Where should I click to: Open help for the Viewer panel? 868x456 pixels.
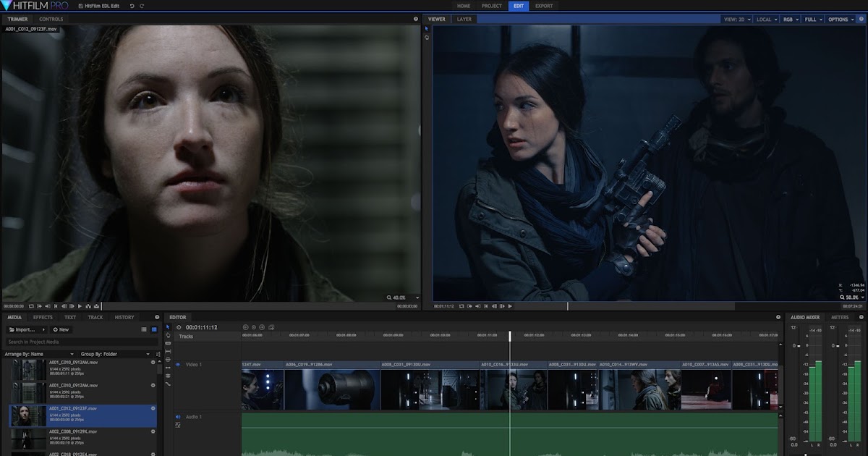(861, 19)
